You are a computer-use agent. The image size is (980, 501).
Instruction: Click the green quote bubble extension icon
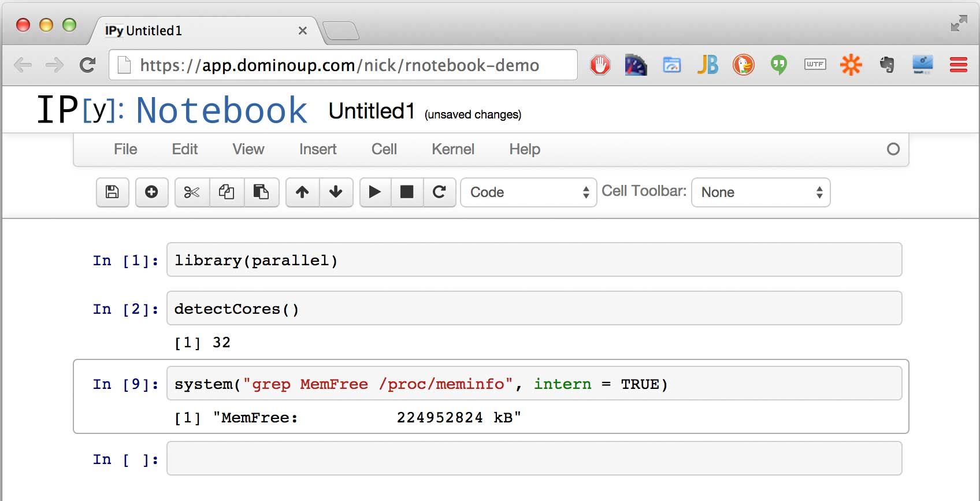[779, 65]
